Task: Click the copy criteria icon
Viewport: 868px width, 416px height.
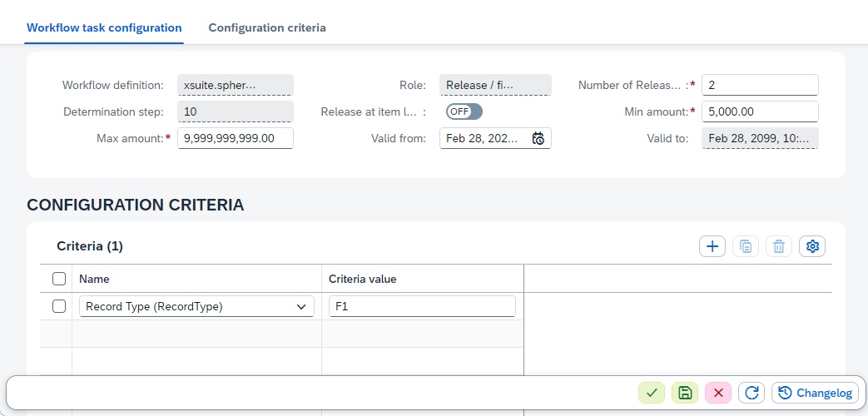Action: 746,246
